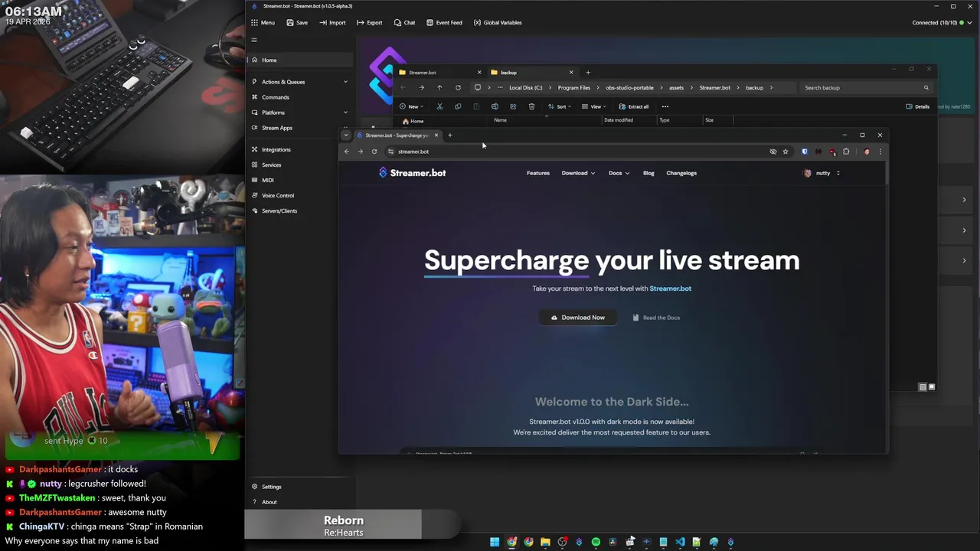Click the assets breadcrumb in File Explorer
The image size is (980, 551).
[x=676, y=87]
